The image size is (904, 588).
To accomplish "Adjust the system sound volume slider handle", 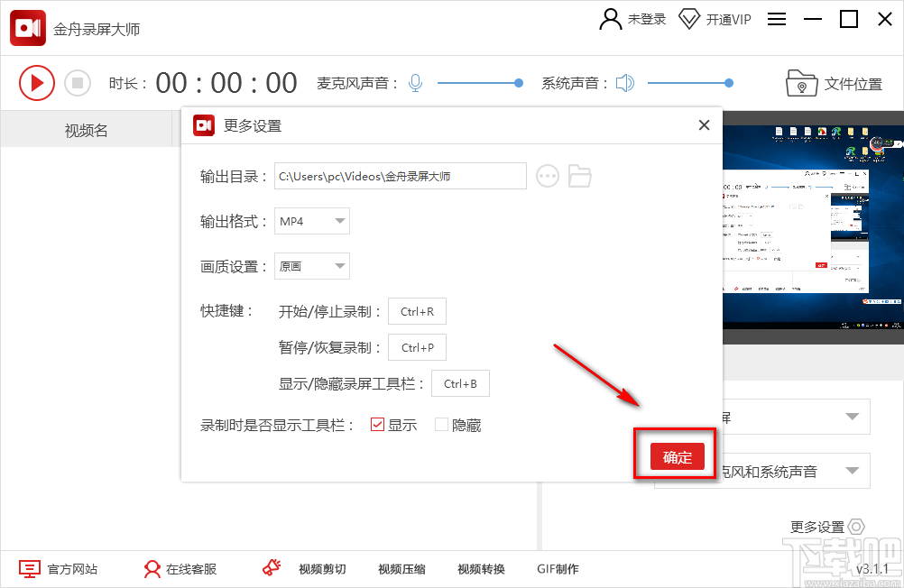I will click(729, 83).
